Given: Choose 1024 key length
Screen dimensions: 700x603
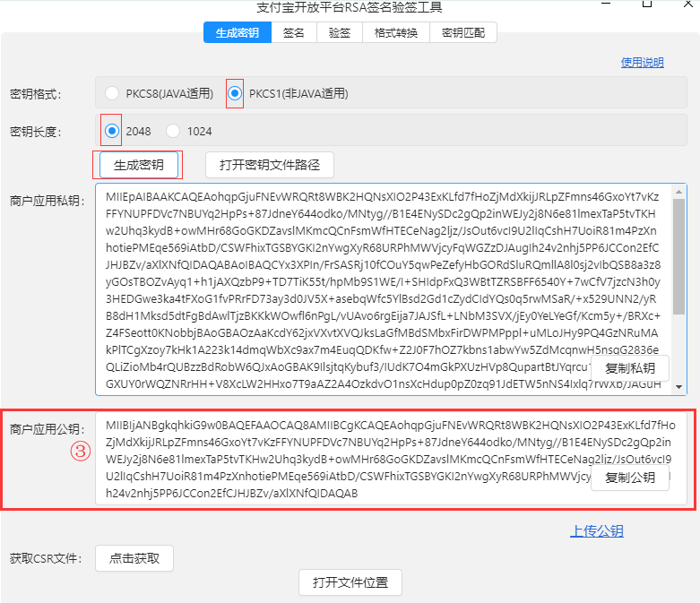Looking at the screenshot, I should pyautogui.click(x=173, y=131).
